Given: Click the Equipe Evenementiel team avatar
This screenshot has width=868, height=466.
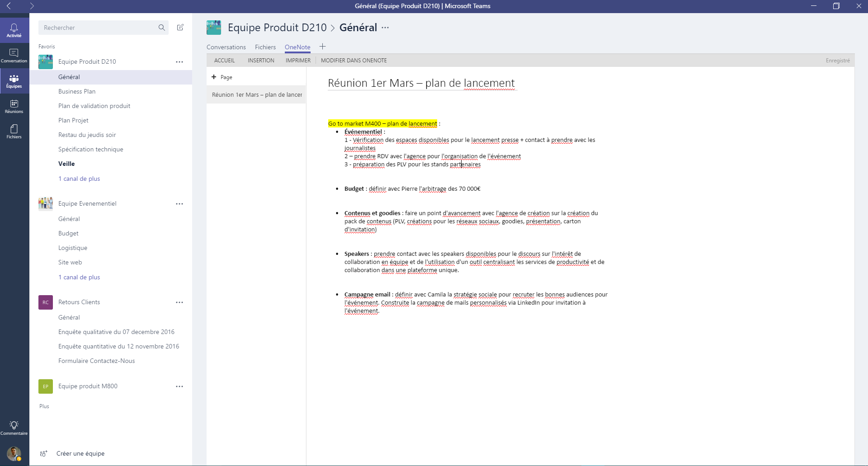Looking at the screenshot, I should click(x=46, y=204).
